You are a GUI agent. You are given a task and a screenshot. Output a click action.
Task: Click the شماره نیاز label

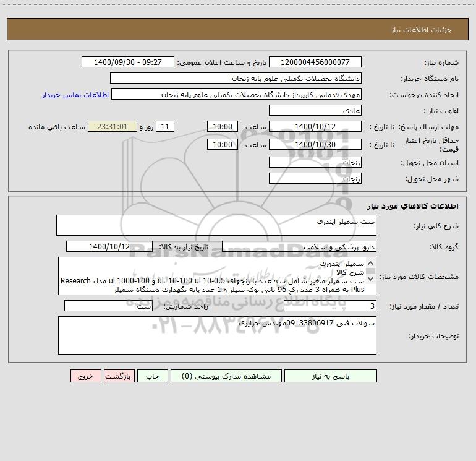[x=441, y=62]
